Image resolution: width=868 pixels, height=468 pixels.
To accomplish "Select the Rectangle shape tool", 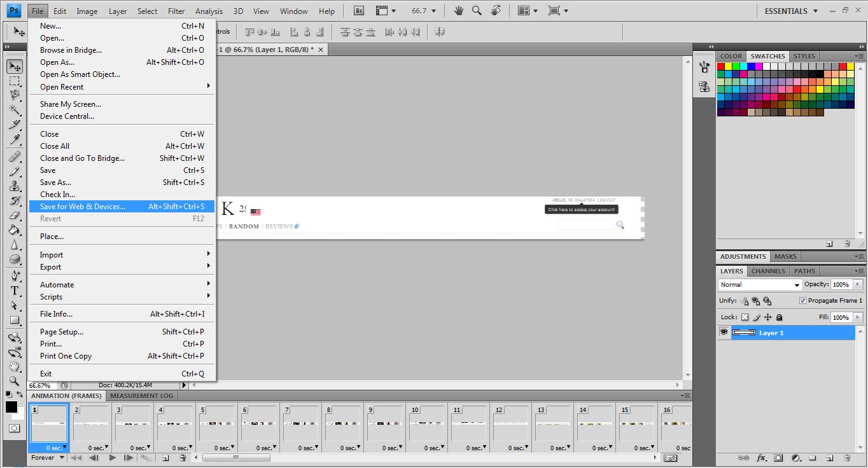I will coord(15,320).
